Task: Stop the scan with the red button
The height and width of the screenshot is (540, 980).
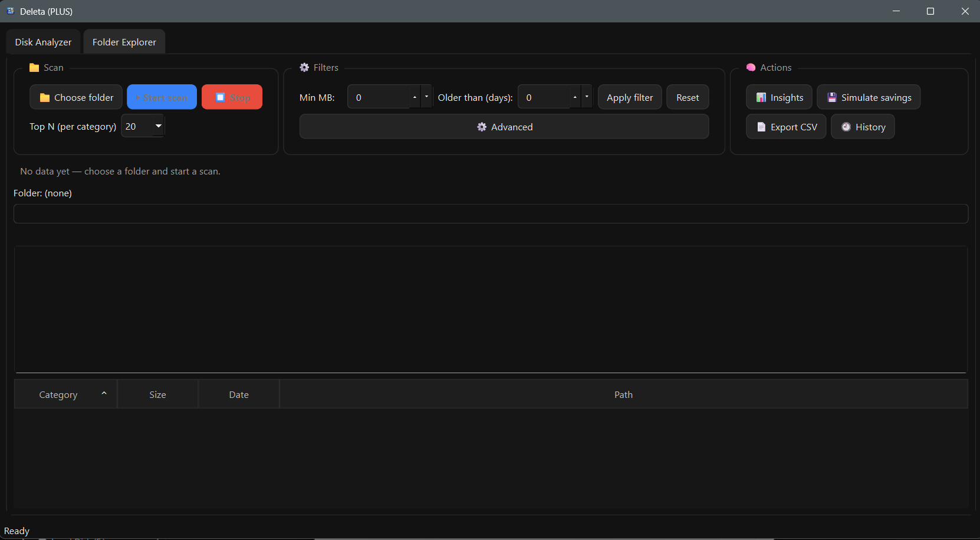Action: (232, 97)
